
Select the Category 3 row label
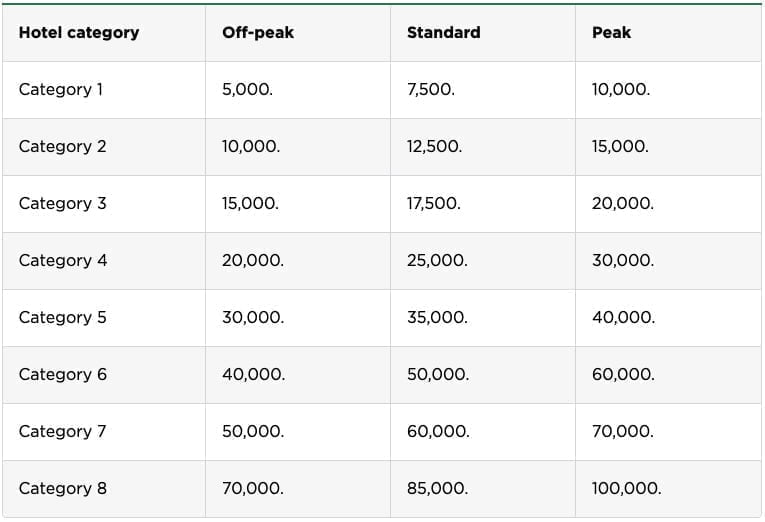point(62,203)
